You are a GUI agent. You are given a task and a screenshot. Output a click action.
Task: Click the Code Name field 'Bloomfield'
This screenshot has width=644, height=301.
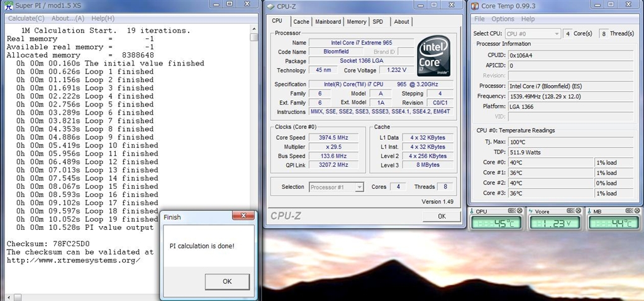[x=337, y=52]
